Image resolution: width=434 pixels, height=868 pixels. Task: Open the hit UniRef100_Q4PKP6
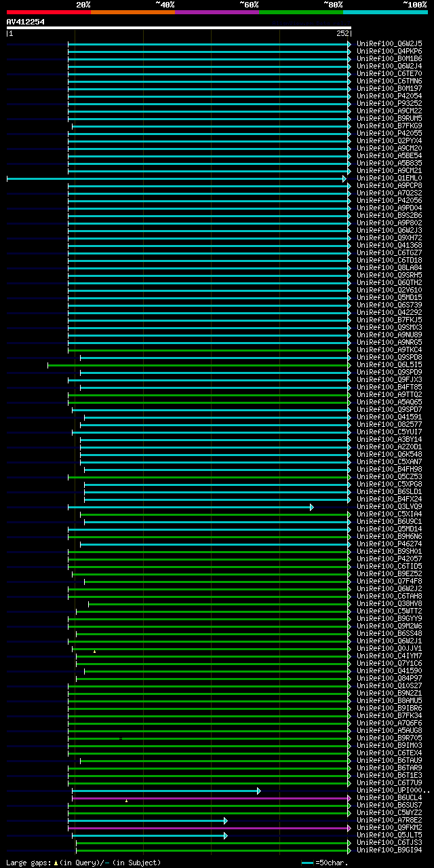(x=389, y=51)
